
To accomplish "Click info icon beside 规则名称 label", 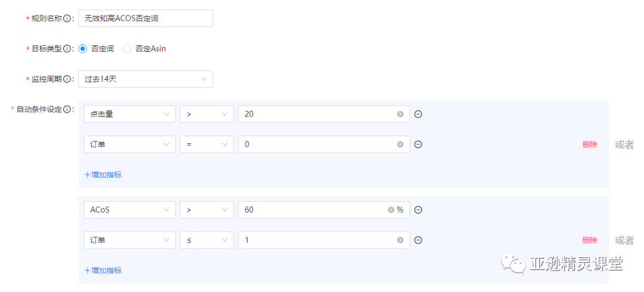I will point(67,19).
